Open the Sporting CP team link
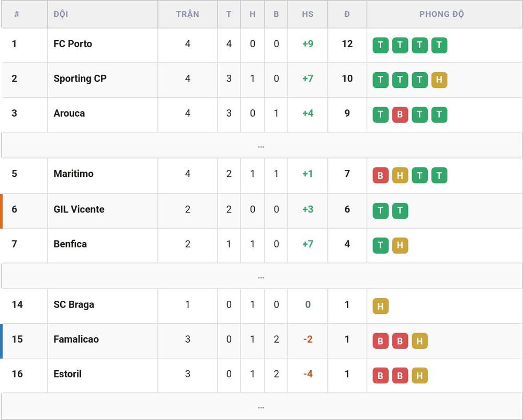The image size is (523, 420). (x=80, y=78)
